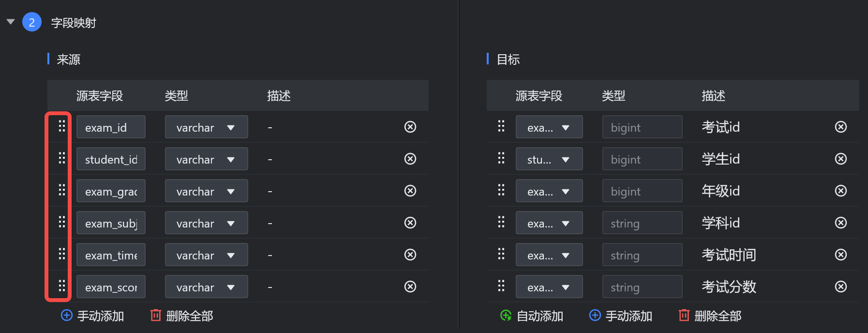Click 手动添加 under the target table
Viewport: 868px width, 333px height.
pos(621,316)
